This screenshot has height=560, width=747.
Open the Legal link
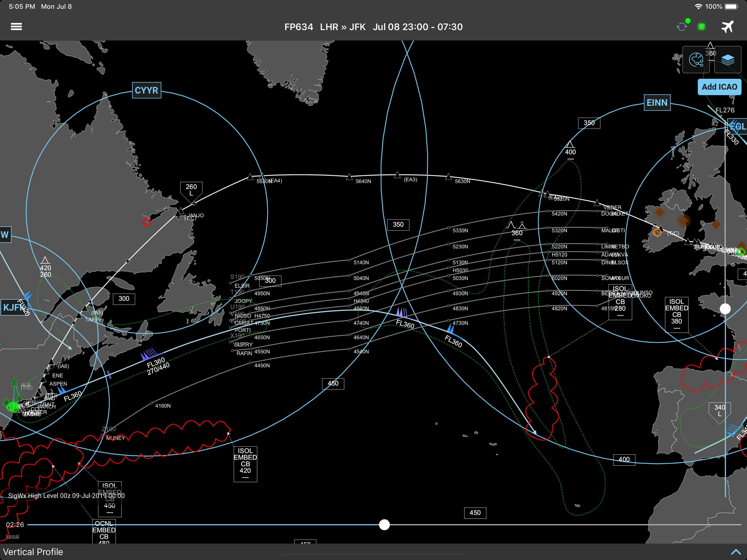pyautogui.click(x=13, y=536)
